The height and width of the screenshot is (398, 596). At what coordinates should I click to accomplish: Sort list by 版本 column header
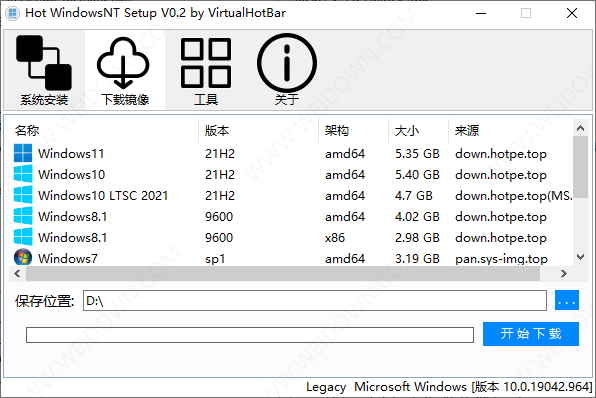point(258,131)
